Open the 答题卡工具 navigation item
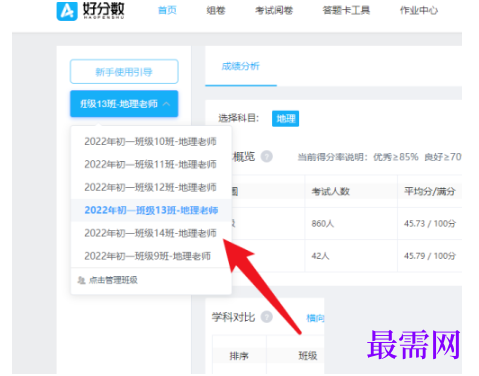479x376 pixels. [346, 11]
